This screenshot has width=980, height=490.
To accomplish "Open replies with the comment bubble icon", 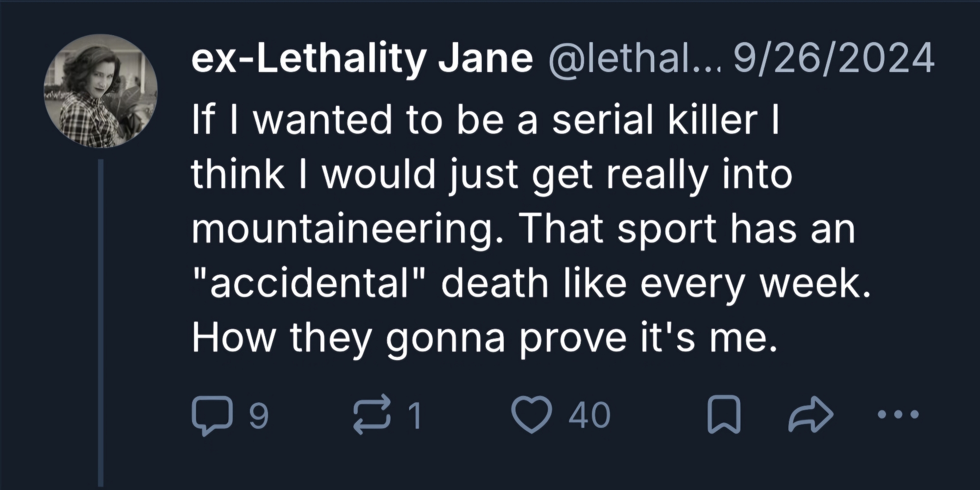I will (x=212, y=416).
